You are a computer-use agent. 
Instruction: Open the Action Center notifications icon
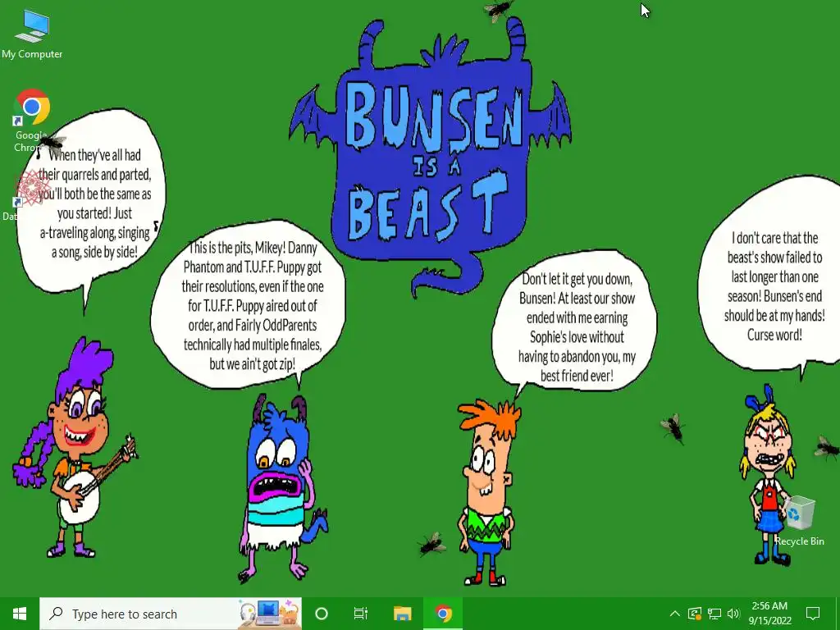[813, 614]
